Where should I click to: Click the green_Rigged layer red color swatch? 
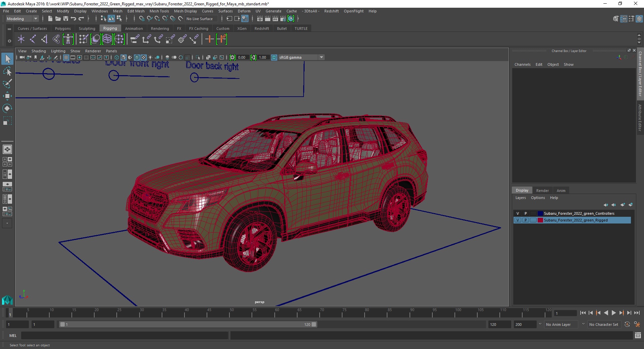pos(540,220)
